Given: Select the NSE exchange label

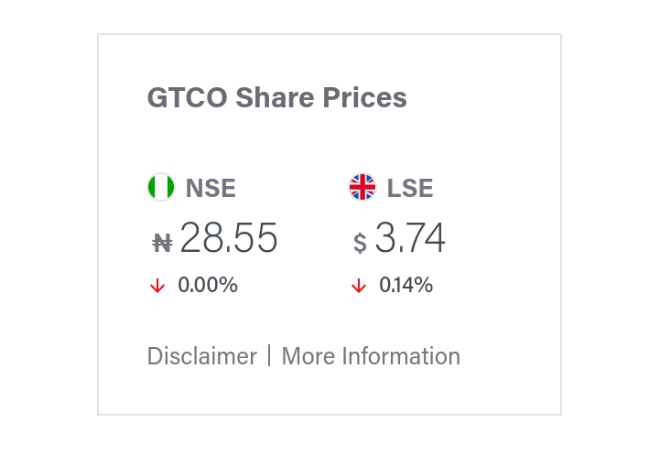Looking at the screenshot, I should coord(211,188).
